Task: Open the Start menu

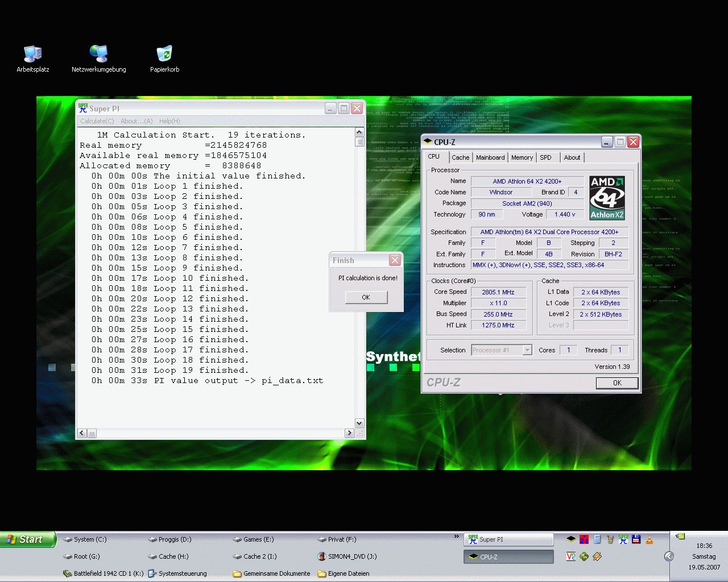Action: point(28,539)
